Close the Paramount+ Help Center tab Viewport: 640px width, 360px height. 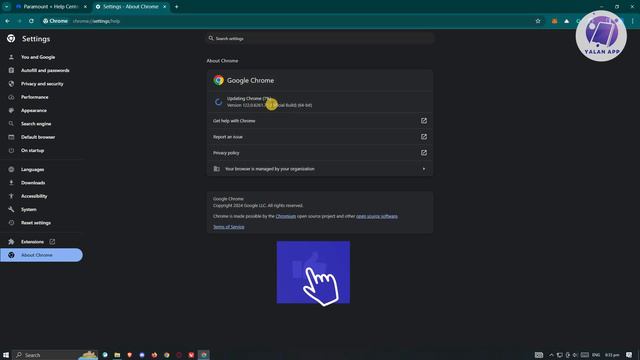[85, 7]
